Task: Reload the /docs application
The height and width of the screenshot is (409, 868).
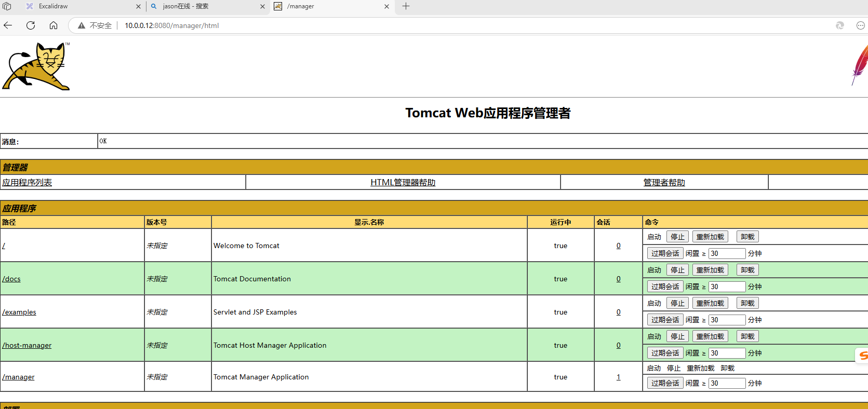Action: click(x=710, y=270)
